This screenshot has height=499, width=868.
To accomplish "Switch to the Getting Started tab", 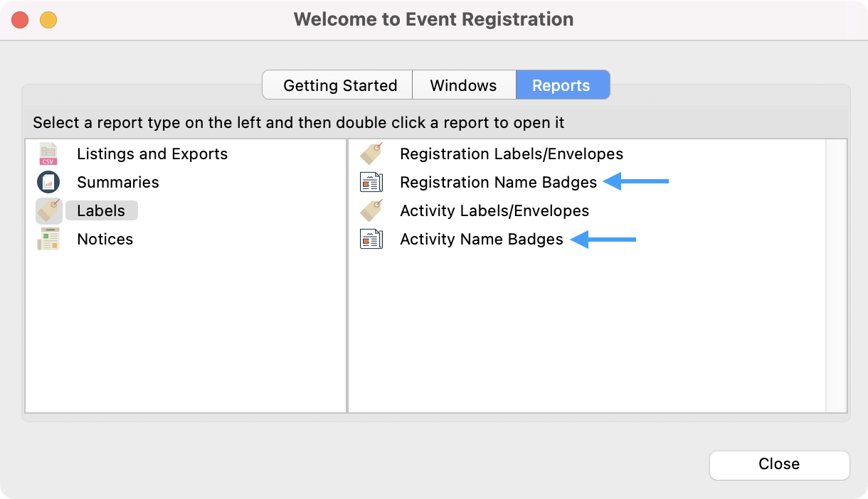I will (339, 85).
